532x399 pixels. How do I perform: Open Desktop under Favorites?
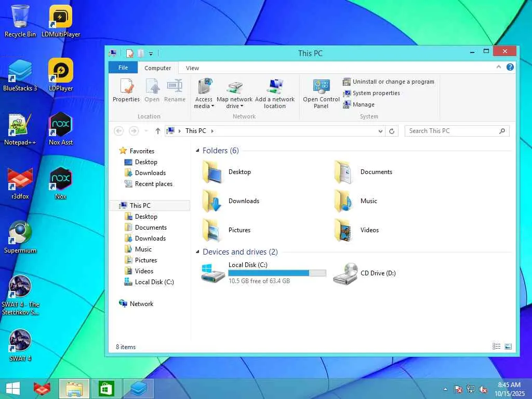tap(141, 162)
